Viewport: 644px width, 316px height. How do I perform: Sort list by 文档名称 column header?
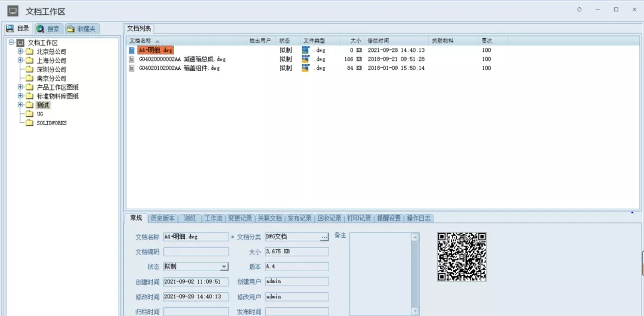141,41
